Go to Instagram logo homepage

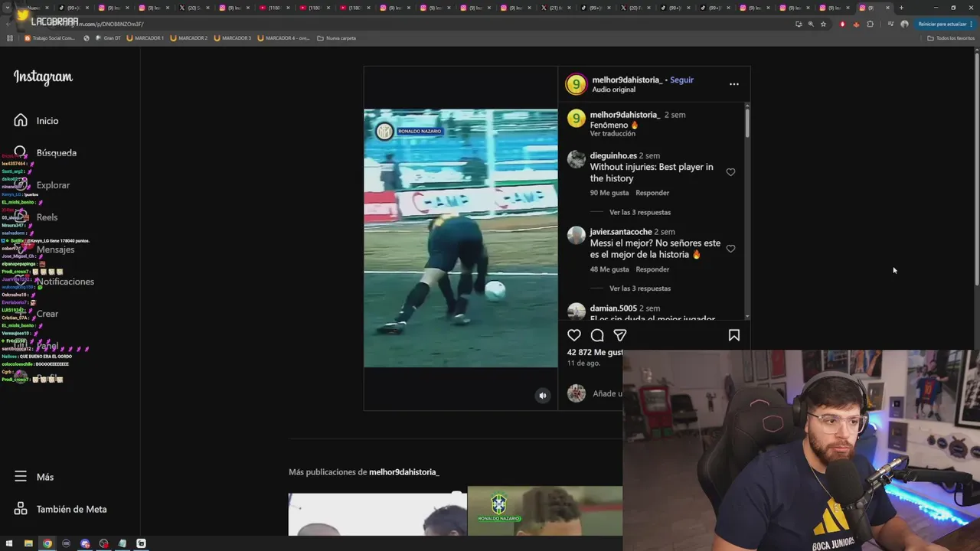(x=43, y=77)
